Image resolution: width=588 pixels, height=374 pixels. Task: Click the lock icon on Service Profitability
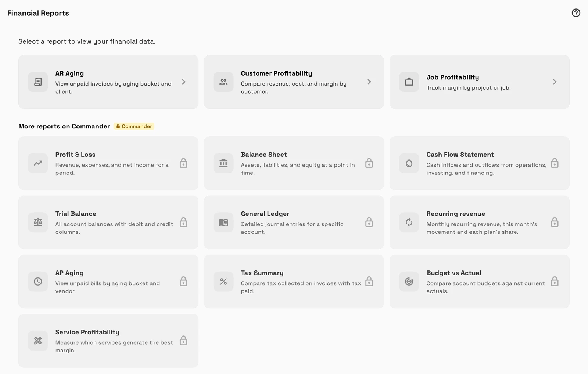[x=183, y=341]
